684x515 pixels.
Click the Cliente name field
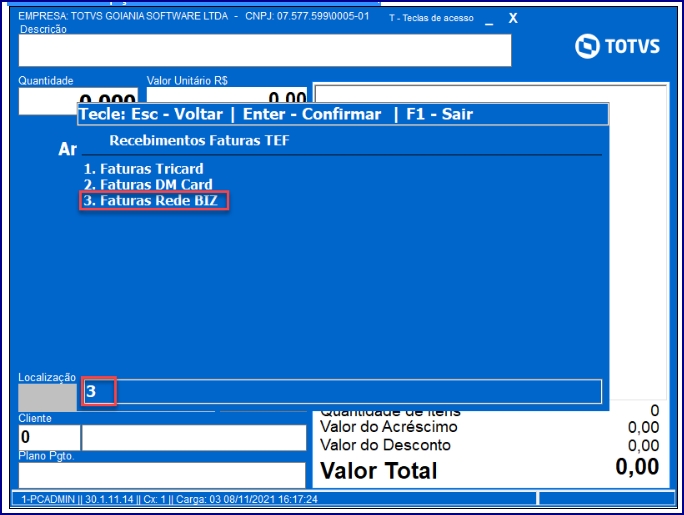[x=194, y=438]
